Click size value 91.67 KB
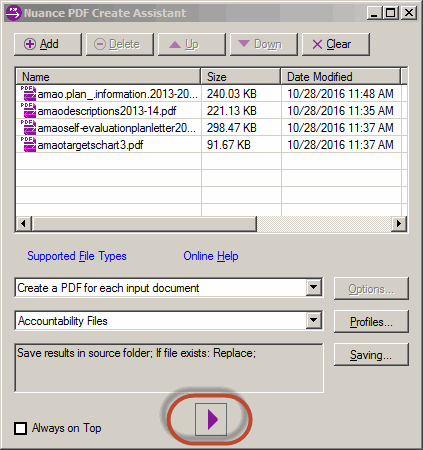 (x=229, y=145)
